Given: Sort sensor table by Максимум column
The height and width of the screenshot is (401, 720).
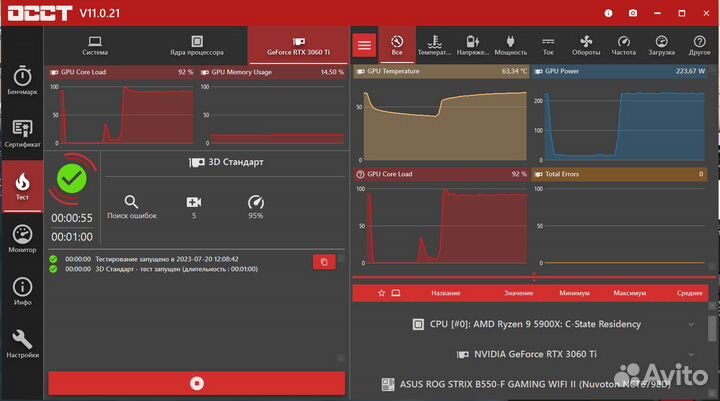Looking at the screenshot, I should click(630, 293).
